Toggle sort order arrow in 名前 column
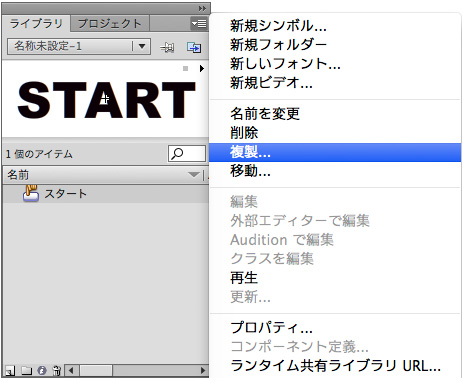463x383 pixels. 193,175
